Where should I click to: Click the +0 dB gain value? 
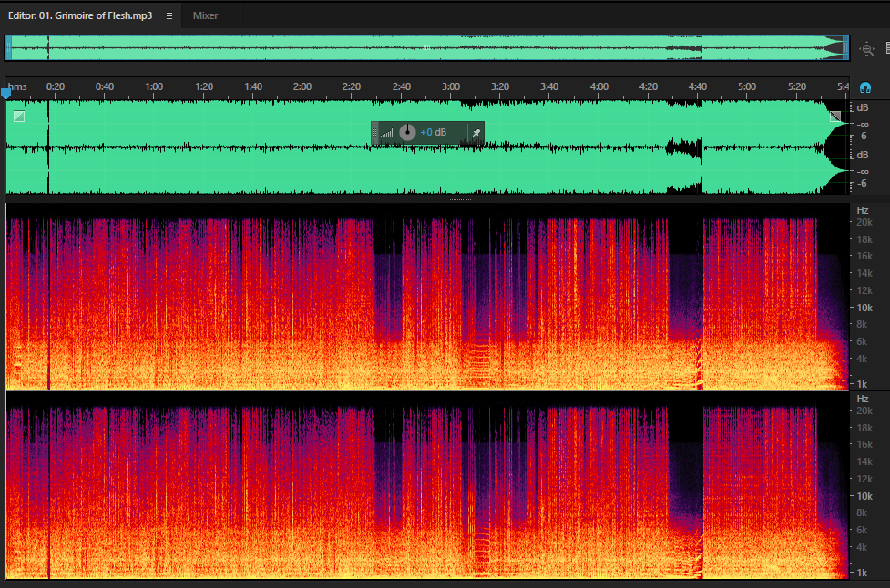click(433, 132)
